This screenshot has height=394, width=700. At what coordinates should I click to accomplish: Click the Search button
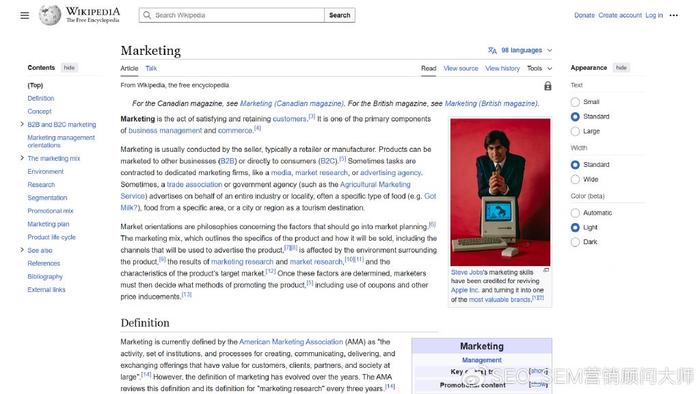tap(340, 15)
